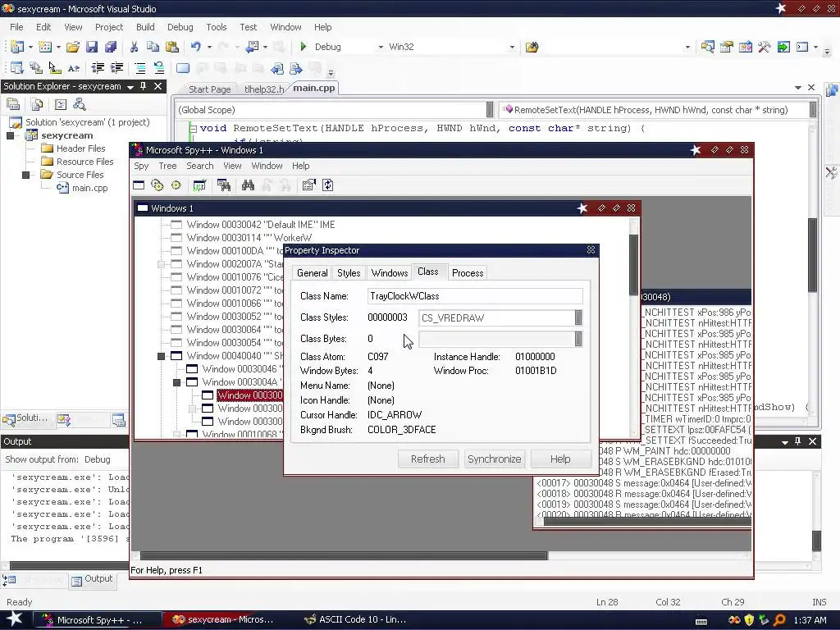Click the Decrease Indent icon

pyautogui.click(x=98, y=68)
